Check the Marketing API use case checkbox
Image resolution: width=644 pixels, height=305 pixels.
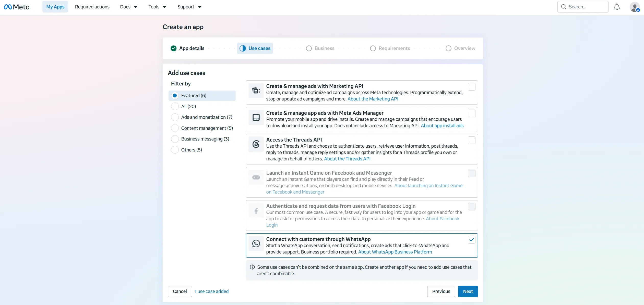[471, 87]
